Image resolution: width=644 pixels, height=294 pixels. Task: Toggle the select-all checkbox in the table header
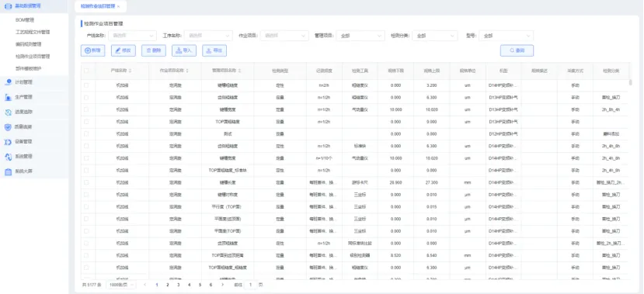86,71
